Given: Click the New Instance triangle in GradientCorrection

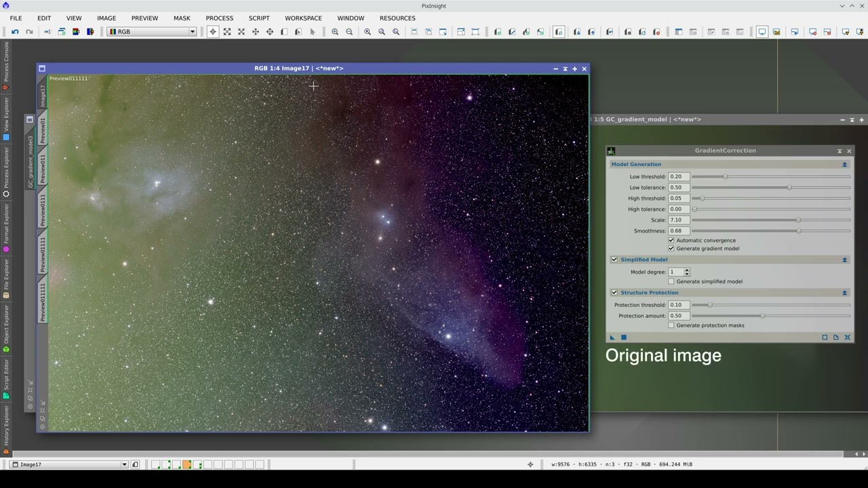Looking at the screenshot, I should tap(612, 338).
